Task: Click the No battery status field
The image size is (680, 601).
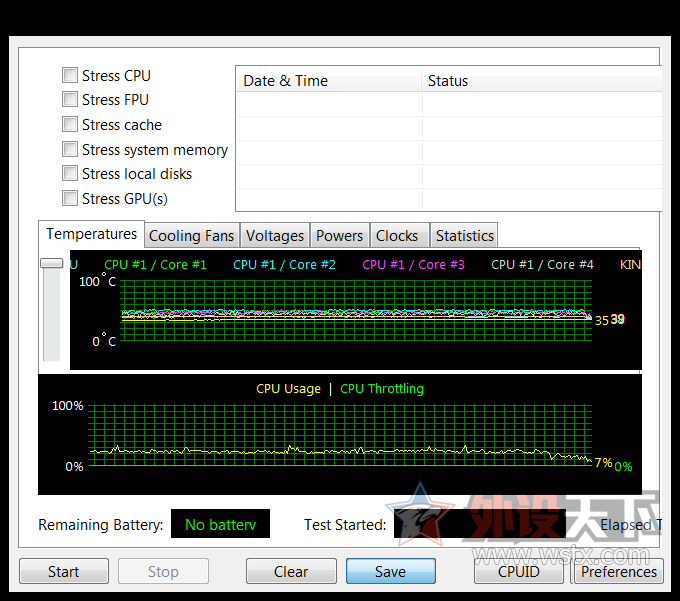Action: (x=220, y=524)
